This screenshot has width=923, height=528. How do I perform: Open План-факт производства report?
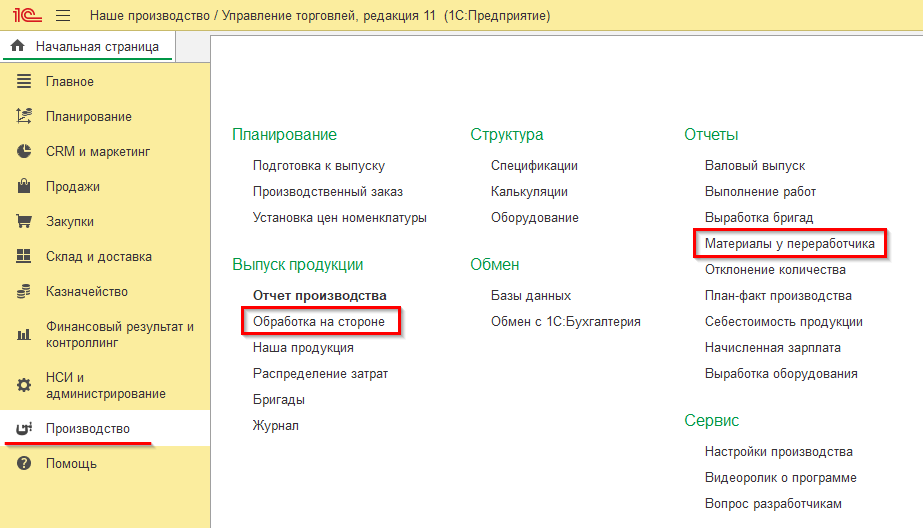pos(778,295)
